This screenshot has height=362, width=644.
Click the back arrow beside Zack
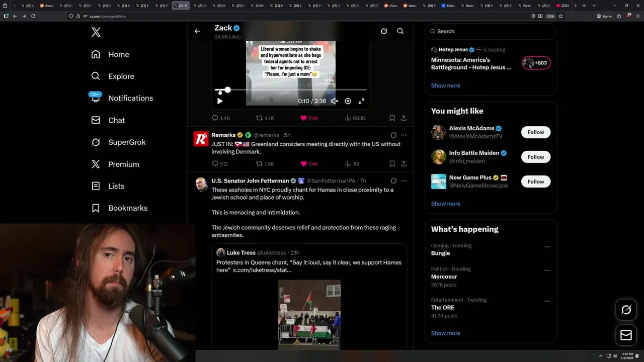tap(197, 31)
